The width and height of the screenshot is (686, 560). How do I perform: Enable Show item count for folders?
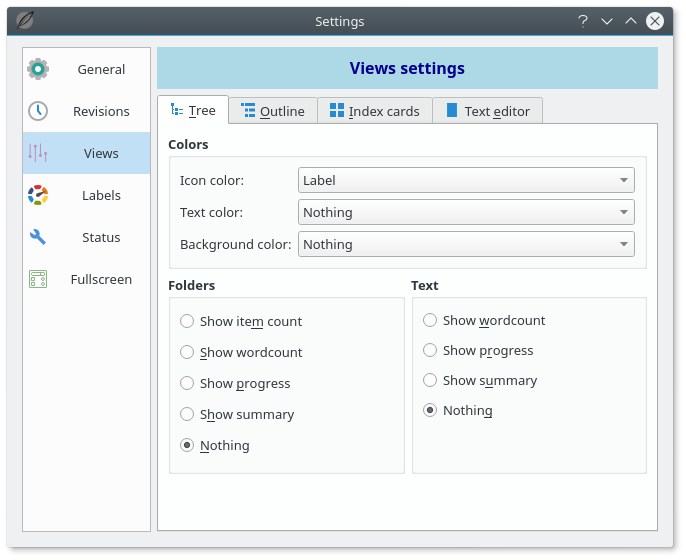click(x=187, y=321)
